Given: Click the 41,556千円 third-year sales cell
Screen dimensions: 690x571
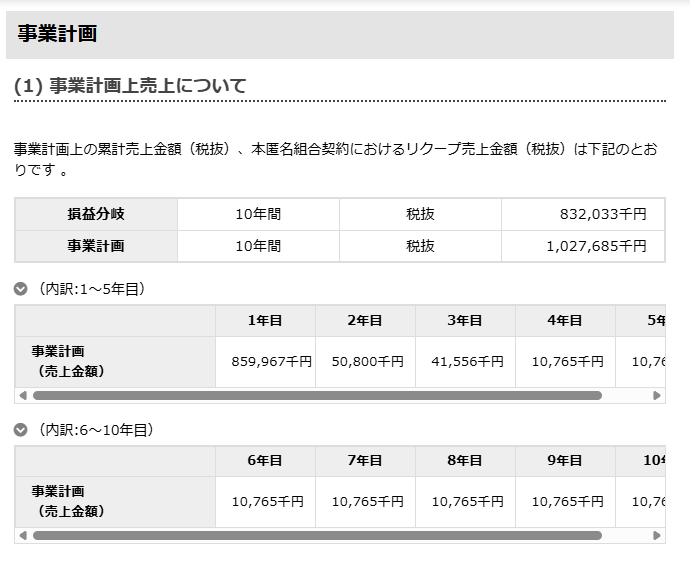Looking at the screenshot, I should click(x=465, y=362).
